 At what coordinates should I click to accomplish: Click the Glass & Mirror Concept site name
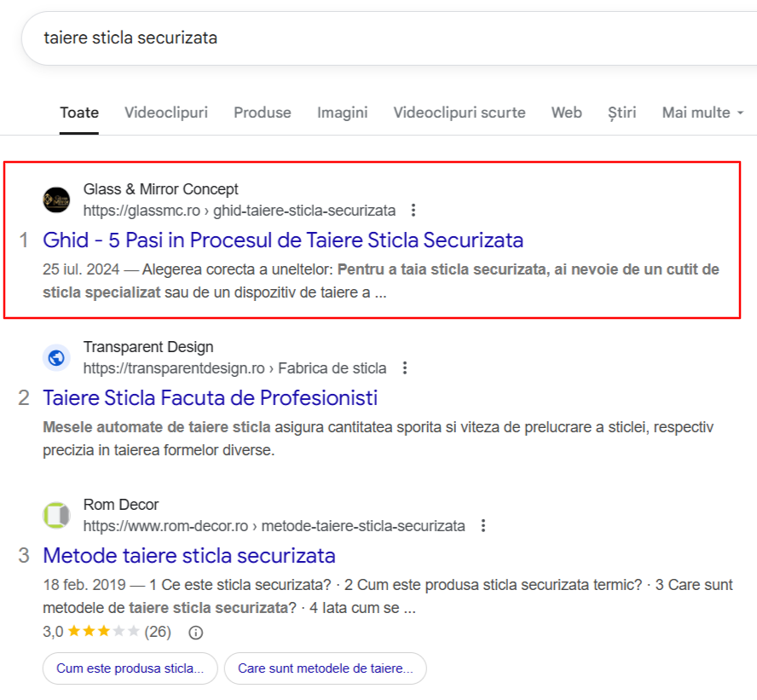(x=161, y=188)
